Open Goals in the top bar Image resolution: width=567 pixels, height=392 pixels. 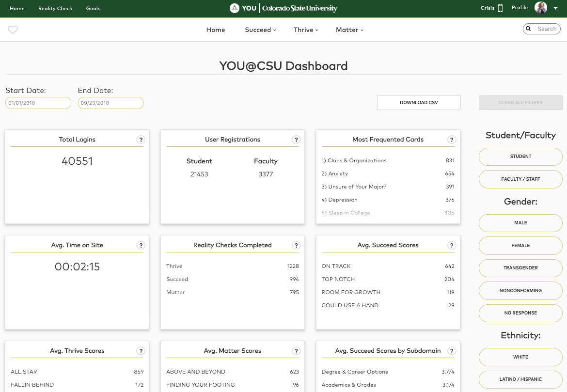coord(94,8)
